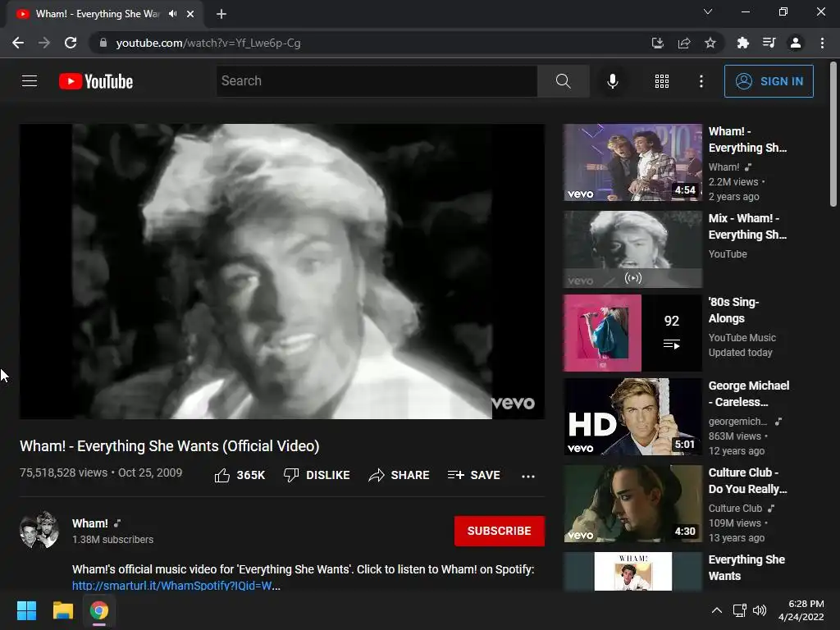Save the video to a playlist
The height and width of the screenshot is (630, 840).
(x=474, y=475)
